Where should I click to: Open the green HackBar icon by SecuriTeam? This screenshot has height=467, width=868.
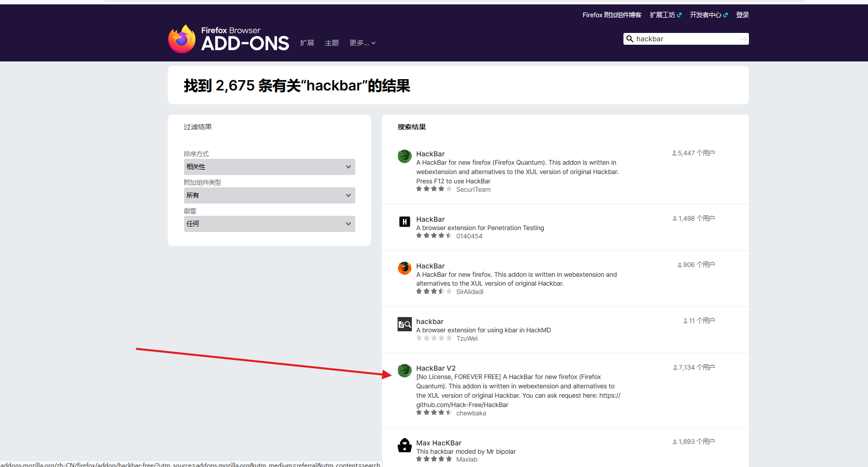click(404, 156)
